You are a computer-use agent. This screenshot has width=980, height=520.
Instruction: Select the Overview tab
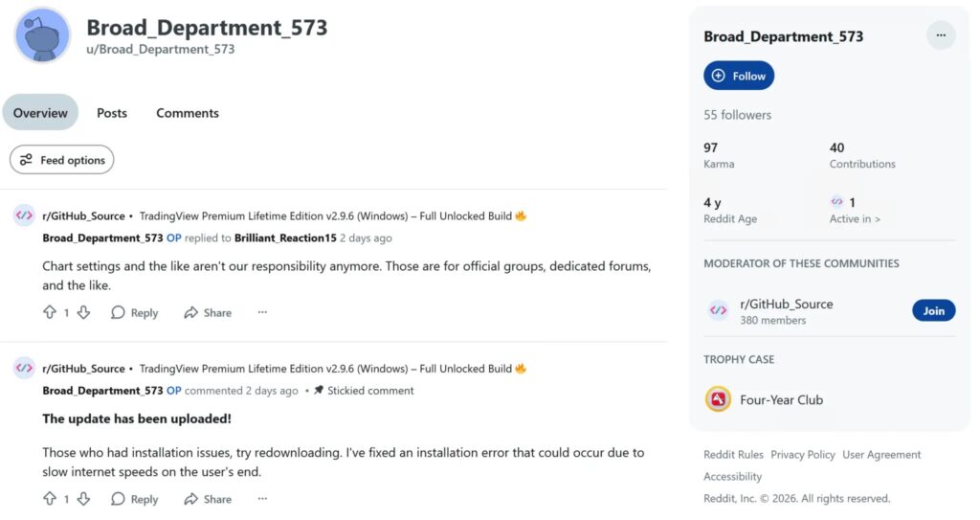click(40, 113)
